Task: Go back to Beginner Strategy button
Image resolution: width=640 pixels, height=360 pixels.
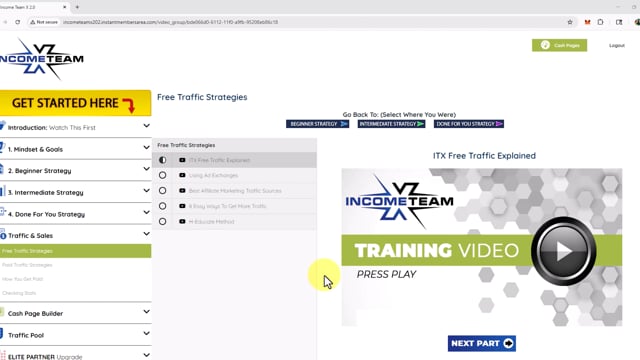Action: point(318,124)
